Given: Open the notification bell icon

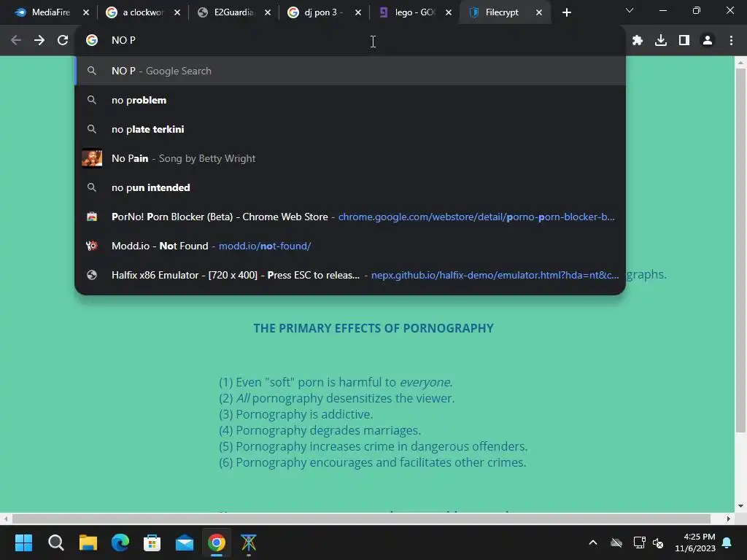Looking at the screenshot, I should (x=727, y=542).
